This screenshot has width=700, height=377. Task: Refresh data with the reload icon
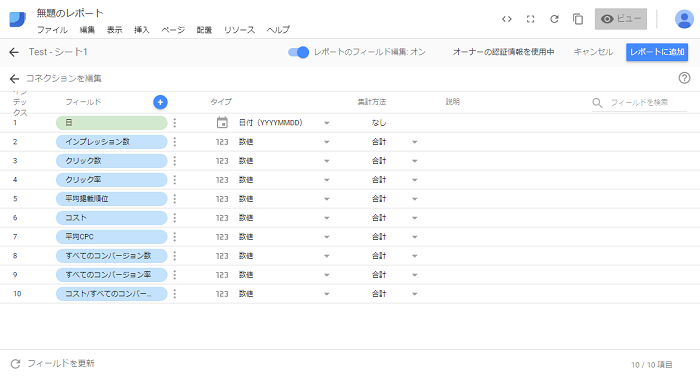(554, 19)
